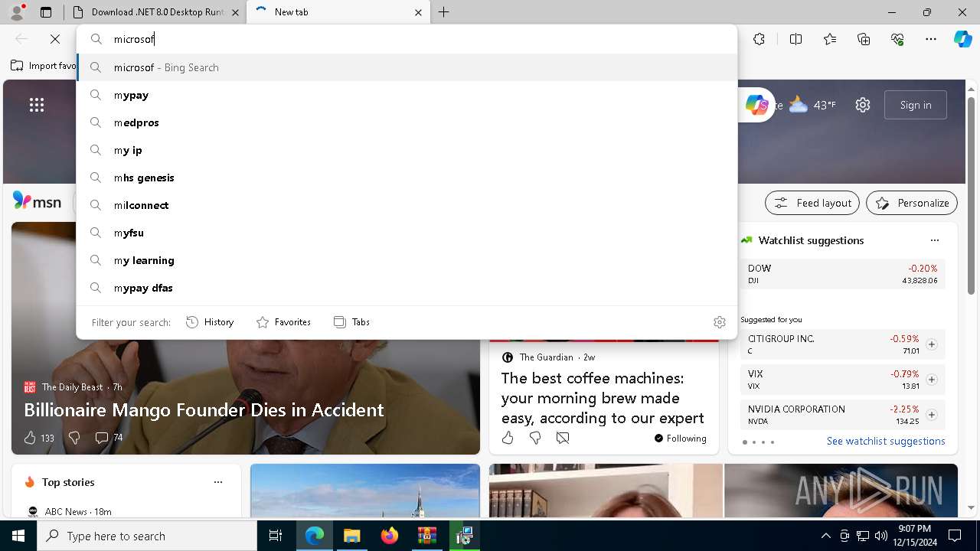Select the my ip suggestion
The image size is (980, 551).
(407, 150)
